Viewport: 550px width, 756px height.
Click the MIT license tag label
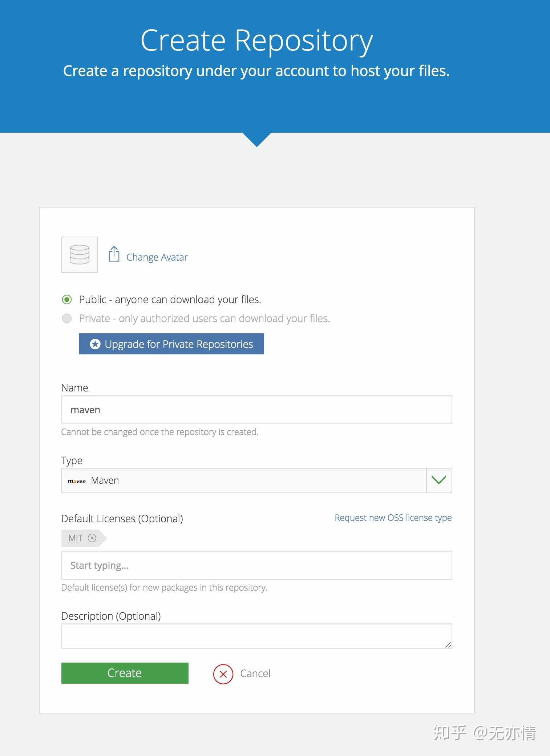click(76, 538)
